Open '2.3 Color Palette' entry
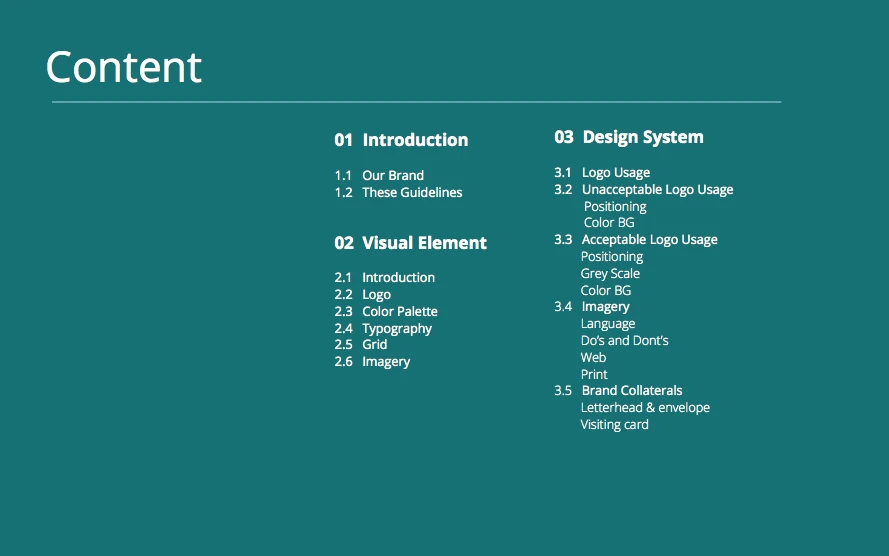Screen dimensions: 889x556 click(386, 311)
